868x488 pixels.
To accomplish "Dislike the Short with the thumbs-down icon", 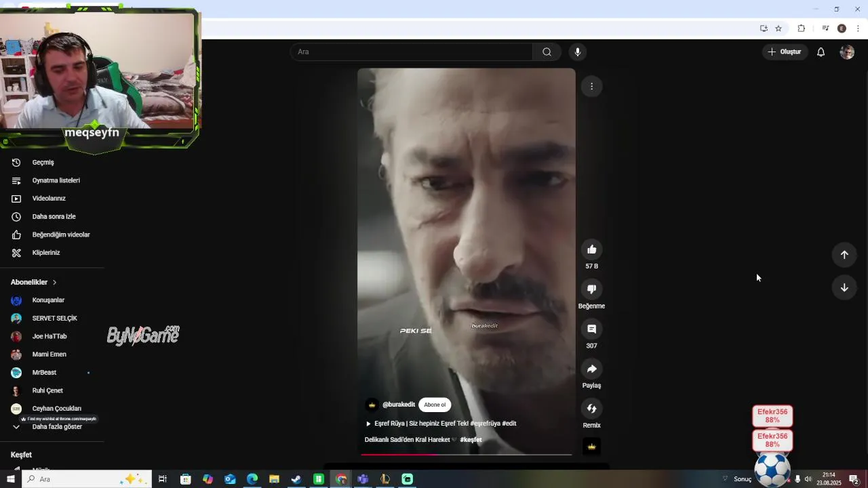I will [591, 289].
